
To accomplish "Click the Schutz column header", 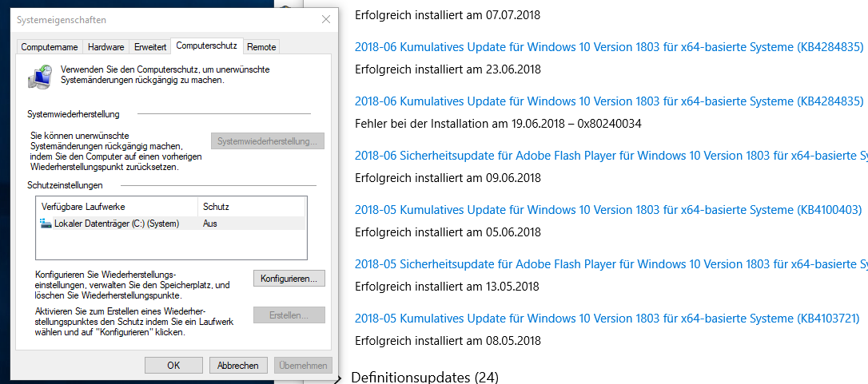I will [x=251, y=207].
